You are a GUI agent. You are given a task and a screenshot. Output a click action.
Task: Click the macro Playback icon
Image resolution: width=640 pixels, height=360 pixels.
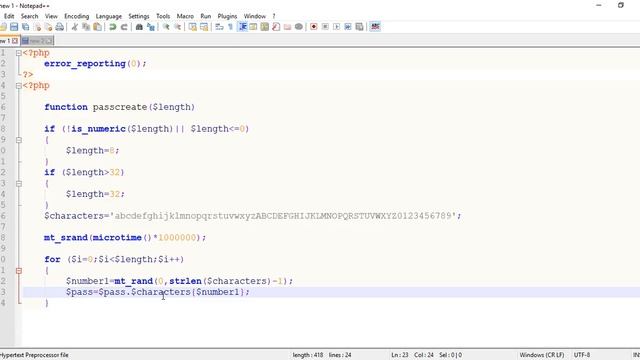[337, 27]
